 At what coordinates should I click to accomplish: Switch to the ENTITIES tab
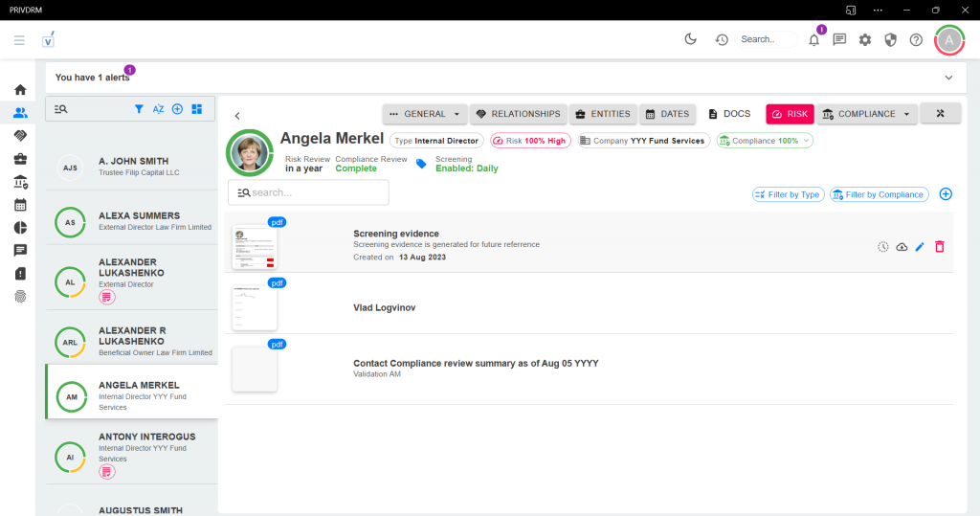coord(602,114)
